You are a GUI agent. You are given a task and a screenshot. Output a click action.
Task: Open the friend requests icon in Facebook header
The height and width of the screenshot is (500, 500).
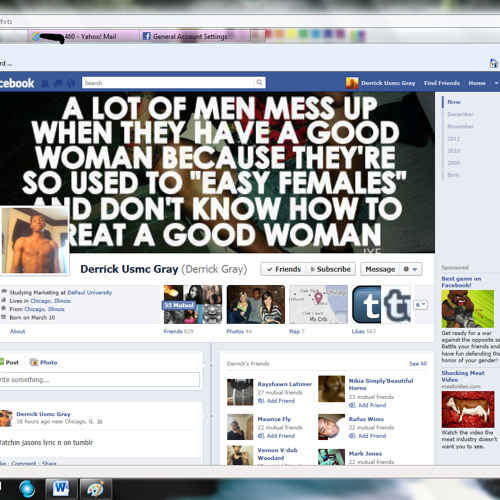click(46, 83)
